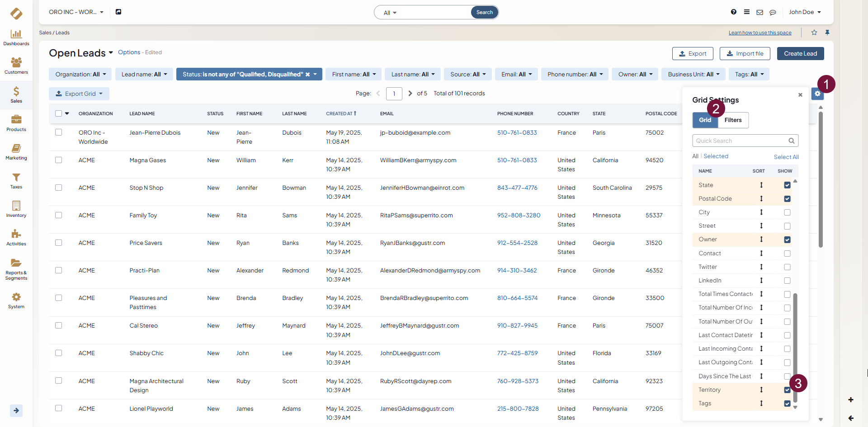
Task: Open the email envelope icon in header
Action: coord(759,12)
